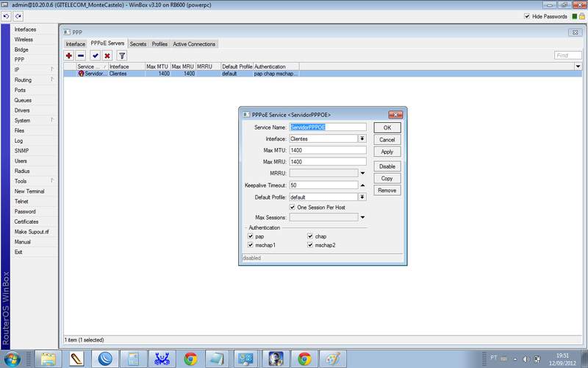Open the Queues menu item

click(x=23, y=100)
